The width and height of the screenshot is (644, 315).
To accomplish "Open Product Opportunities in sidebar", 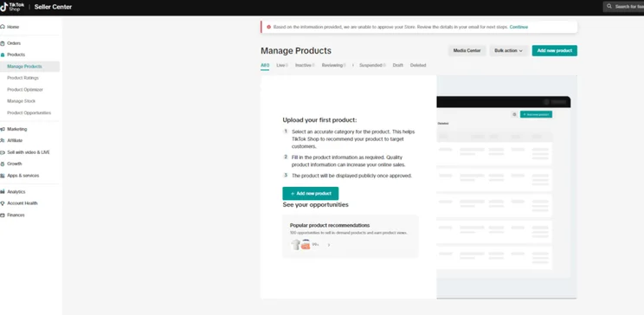I will coord(29,113).
